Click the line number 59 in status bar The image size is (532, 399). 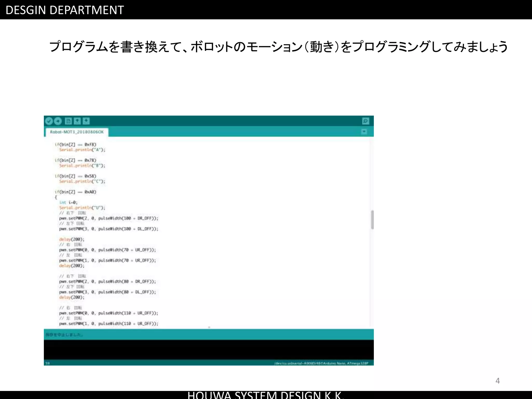click(x=48, y=363)
